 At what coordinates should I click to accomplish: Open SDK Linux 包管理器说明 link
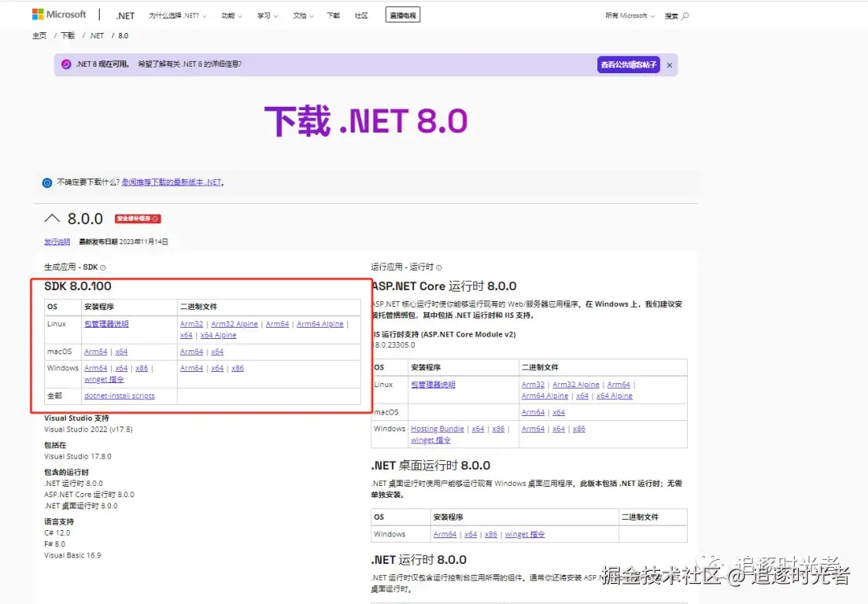pos(106,324)
